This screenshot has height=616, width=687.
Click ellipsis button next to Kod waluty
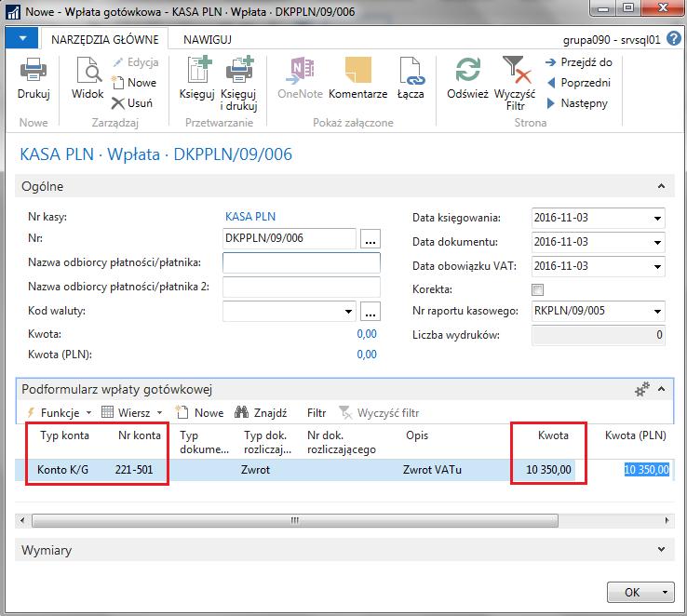coord(370,312)
